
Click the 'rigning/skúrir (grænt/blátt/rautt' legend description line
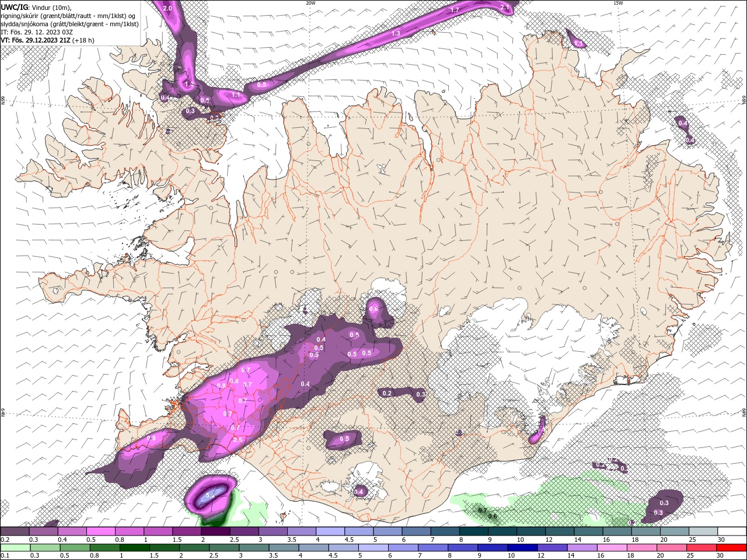(x=69, y=16)
